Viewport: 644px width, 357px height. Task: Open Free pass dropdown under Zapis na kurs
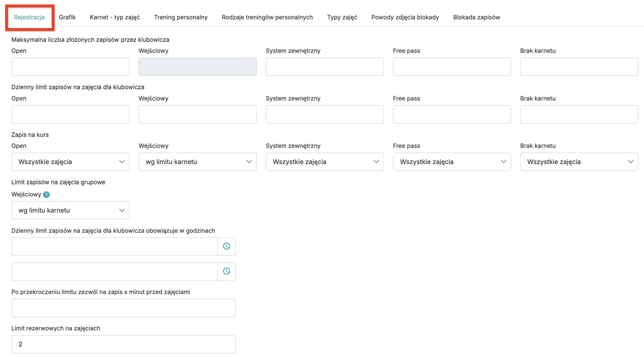click(452, 162)
